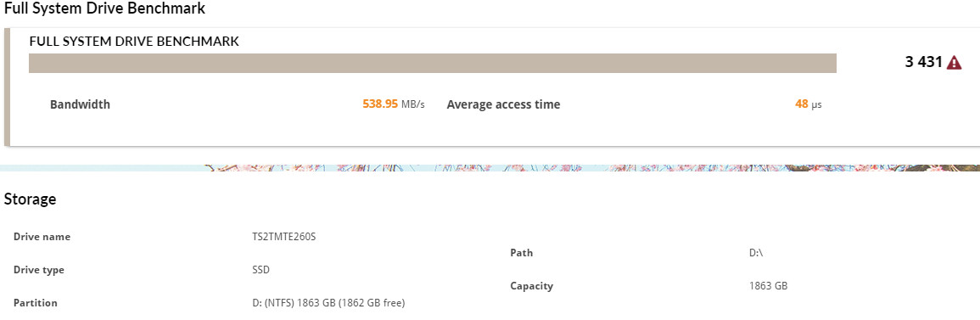Viewport: 980px width, 320px height.
Task: Select the 48 µs access time value
Action: click(808, 104)
